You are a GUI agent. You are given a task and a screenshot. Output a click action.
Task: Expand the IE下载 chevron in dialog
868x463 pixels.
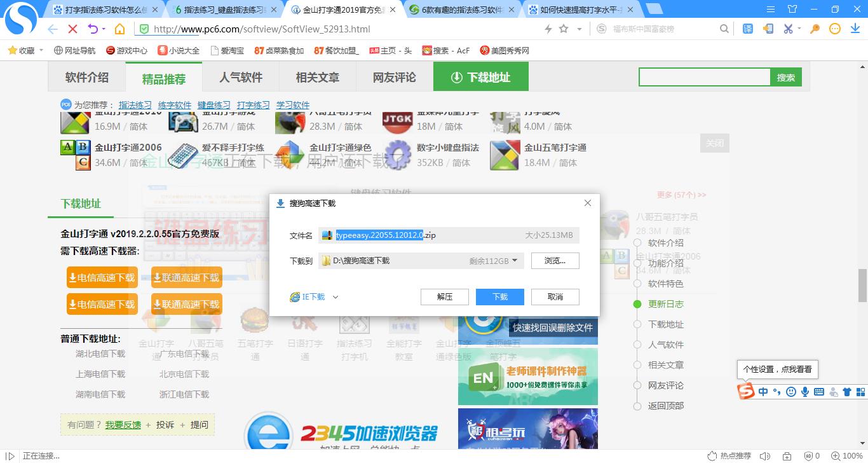[336, 297]
